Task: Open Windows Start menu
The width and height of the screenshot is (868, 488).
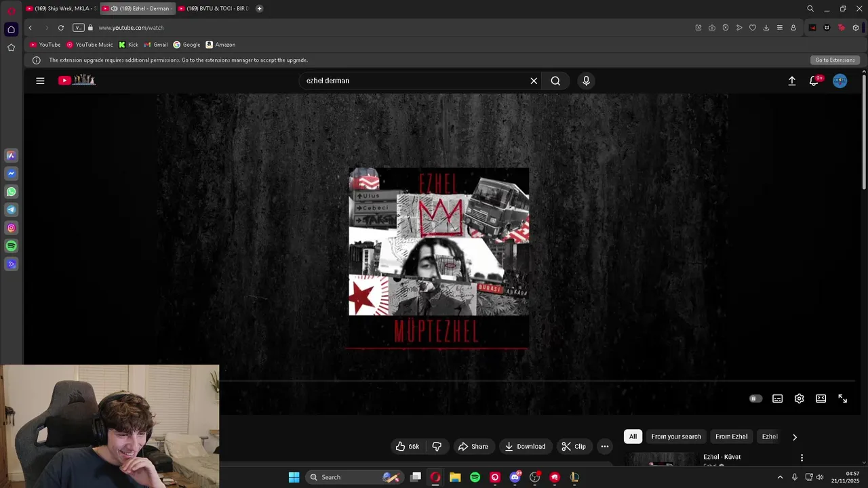Action: coord(294,477)
